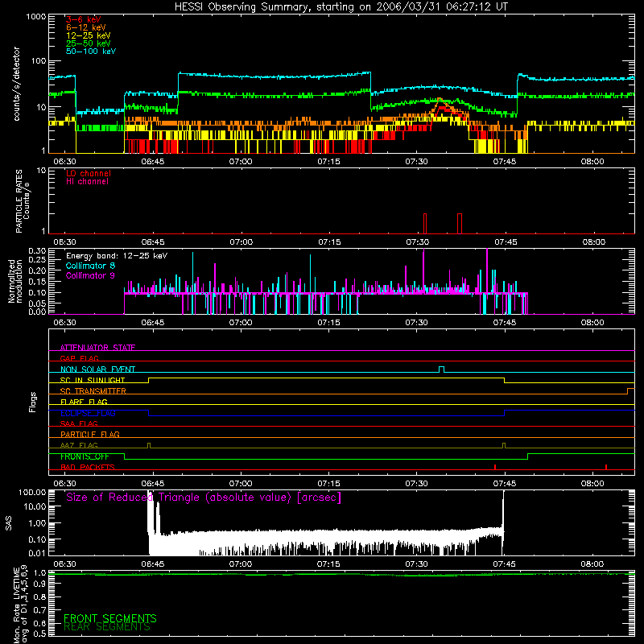Select the SC TRANSMITTER flag label
The height and width of the screenshot is (644, 644).
pos(93,391)
